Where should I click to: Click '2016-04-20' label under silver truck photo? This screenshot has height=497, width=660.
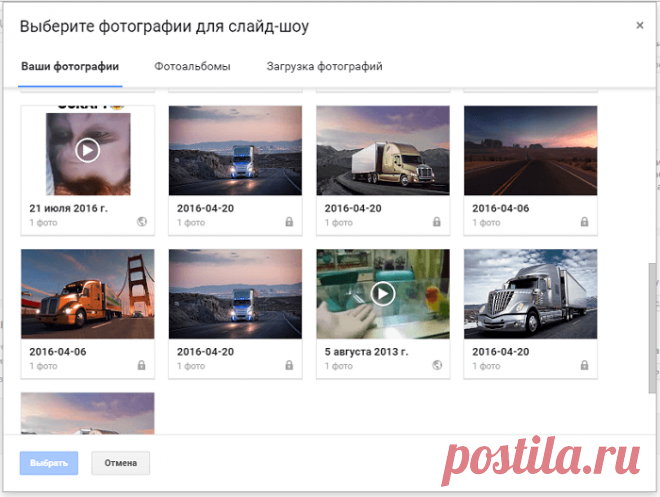(500, 352)
